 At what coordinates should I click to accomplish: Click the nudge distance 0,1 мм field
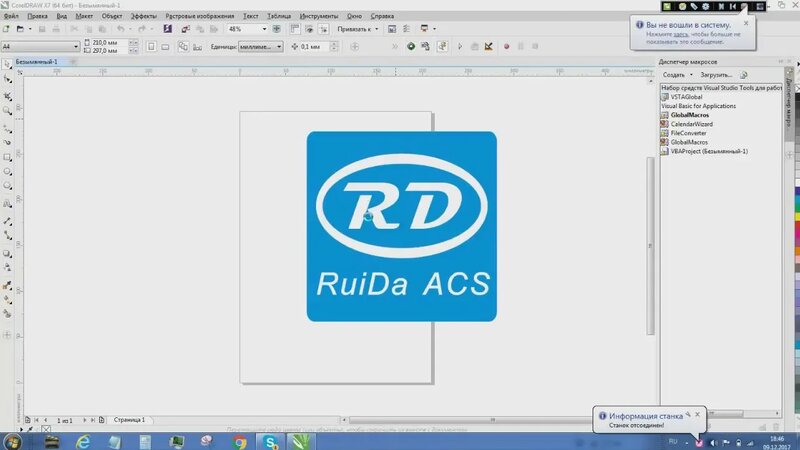point(314,46)
